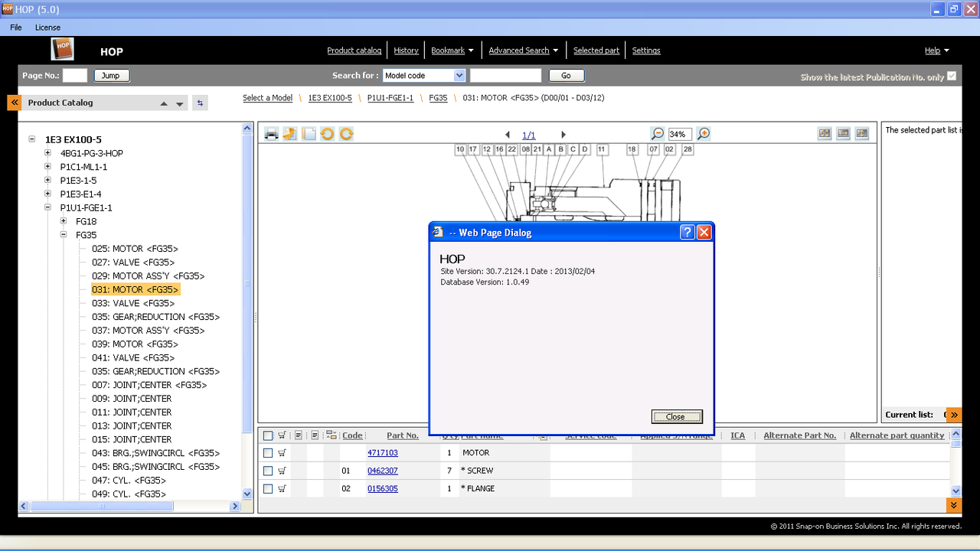This screenshot has height=551, width=980.
Task: Click the sync tree icon beside Product Catalog
Action: (200, 103)
